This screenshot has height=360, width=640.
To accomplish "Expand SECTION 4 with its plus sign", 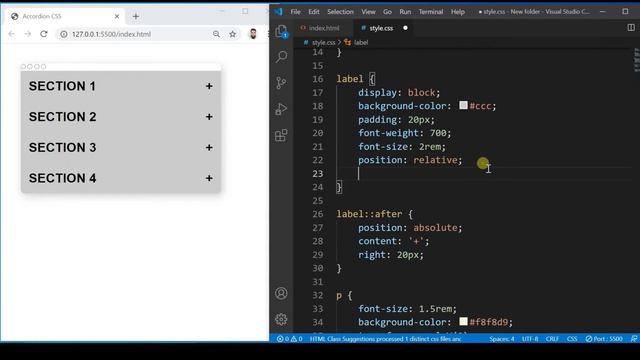I will (x=209, y=178).
